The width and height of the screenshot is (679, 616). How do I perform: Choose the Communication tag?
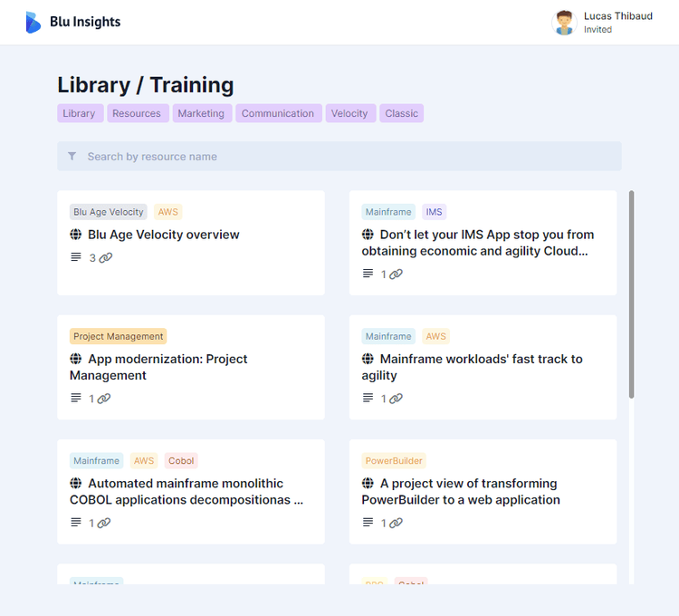coord(278,113)
